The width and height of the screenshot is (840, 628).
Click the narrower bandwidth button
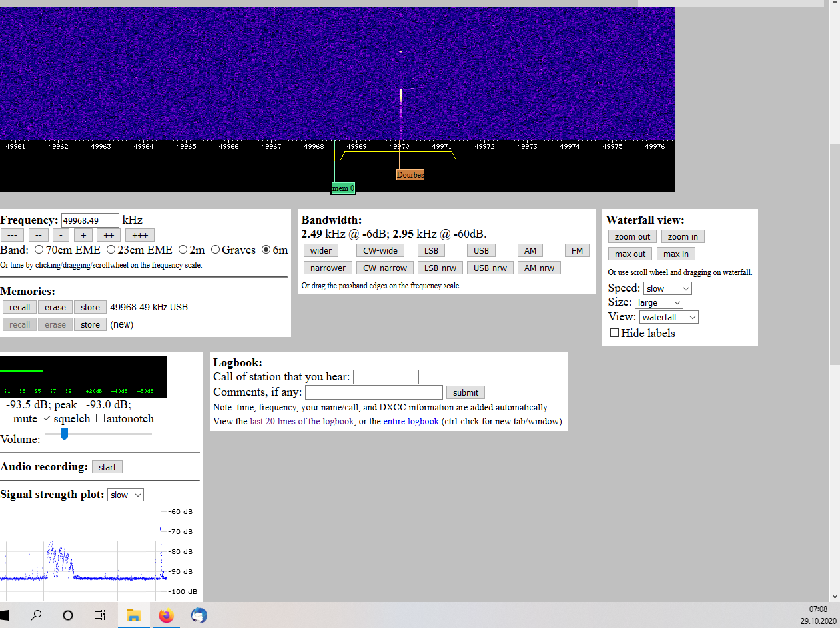click(x=328, y=268)
